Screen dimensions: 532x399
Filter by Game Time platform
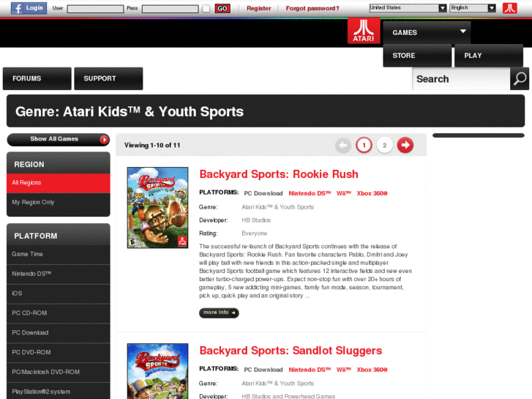click(x=59, y=254)
